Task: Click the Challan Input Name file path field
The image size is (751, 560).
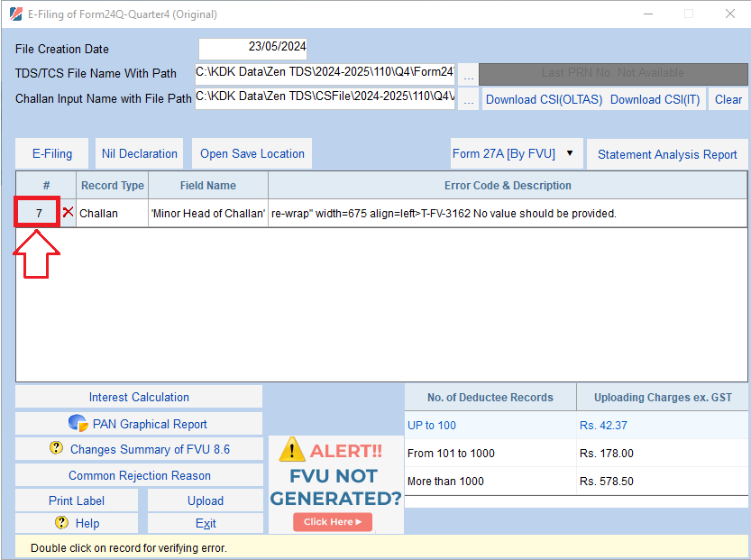Action: click(325, 98)
